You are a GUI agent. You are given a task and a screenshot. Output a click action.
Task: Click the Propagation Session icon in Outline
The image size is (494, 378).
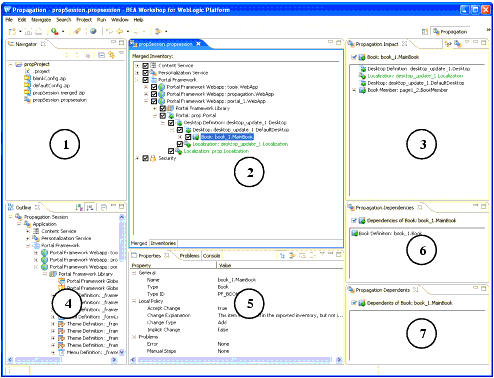(19, 217)
